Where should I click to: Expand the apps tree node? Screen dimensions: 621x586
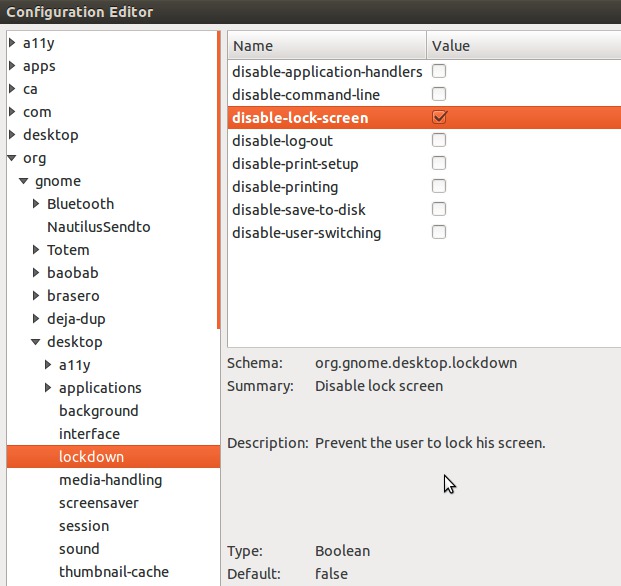[12, 66]
